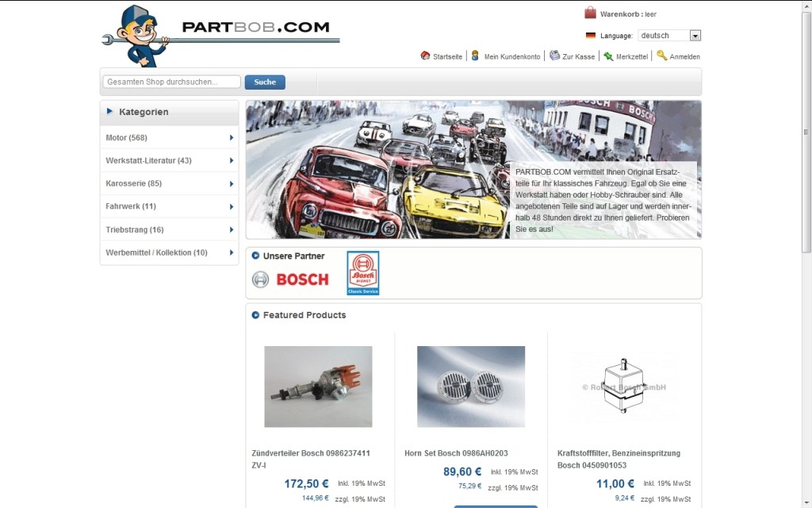Image resolution: width=812 pixels, height=508 pixels.
Task: Expand the Motor category arrow
Action: [x=232, y=138]
